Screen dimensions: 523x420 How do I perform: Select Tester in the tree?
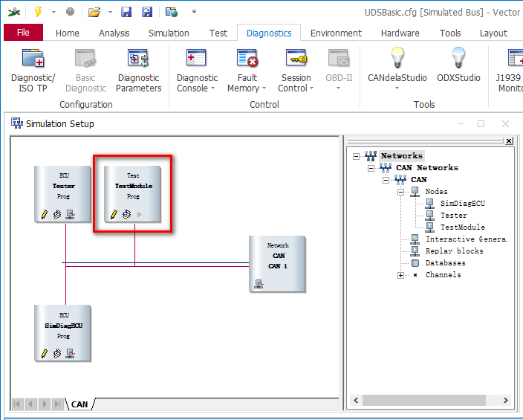pyautogui.click(x=454, y=216)
